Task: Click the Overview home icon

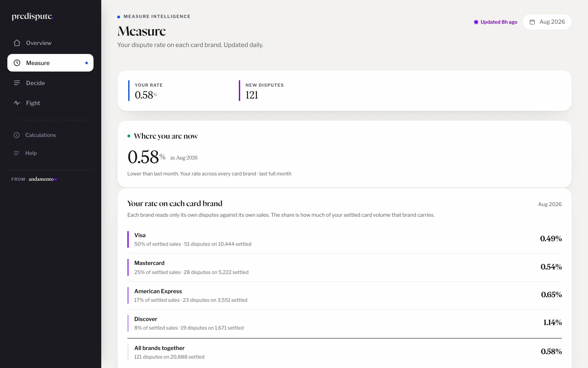Action: [17, 43]
